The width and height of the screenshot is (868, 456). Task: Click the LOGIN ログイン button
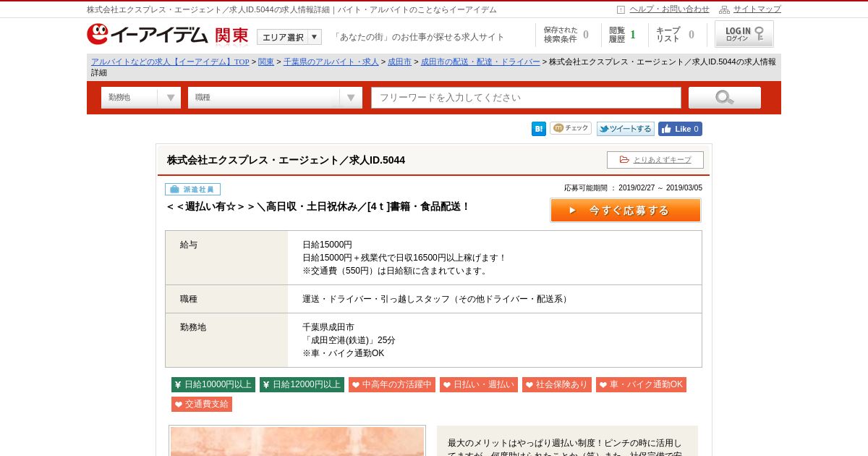point(744,34)
